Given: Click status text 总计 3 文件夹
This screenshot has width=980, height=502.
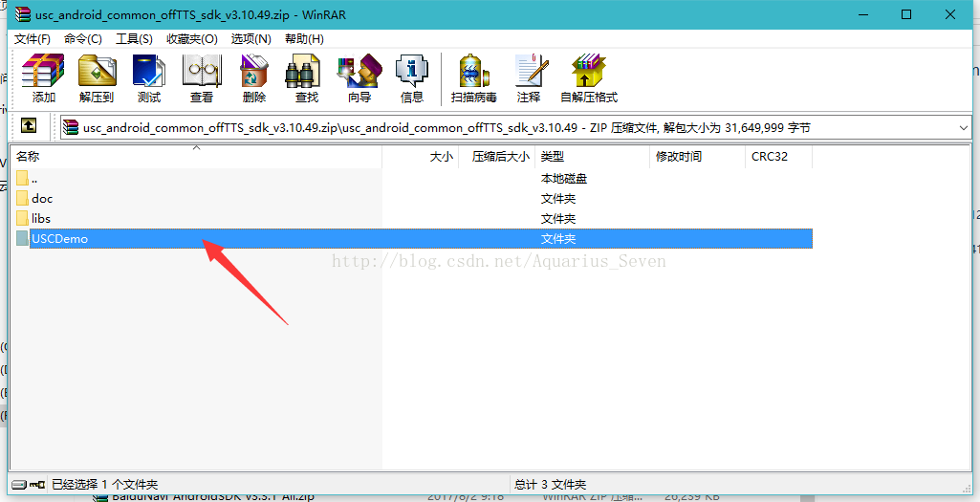Looking at the screenshot, I should (550, 485).
